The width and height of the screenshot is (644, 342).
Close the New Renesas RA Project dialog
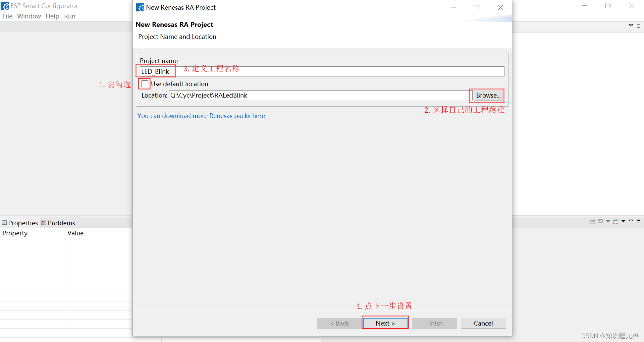tap(500, 7)
